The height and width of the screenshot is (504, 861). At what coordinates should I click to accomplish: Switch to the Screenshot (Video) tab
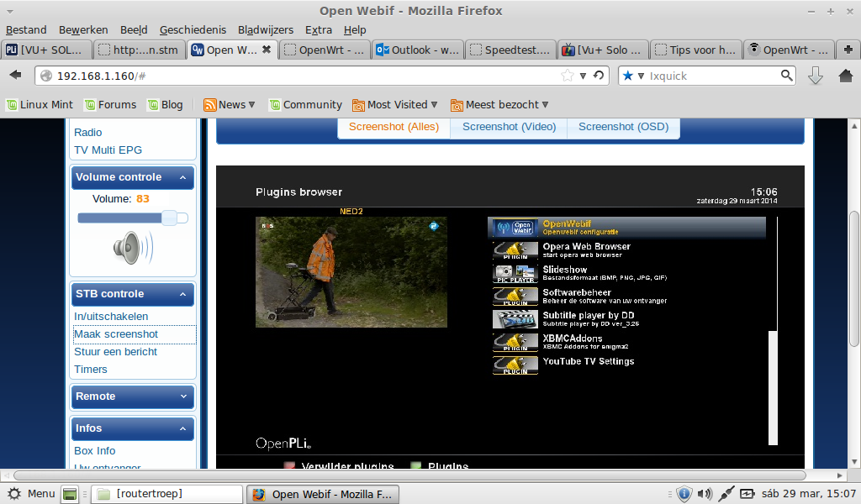pyautogui.click(x=509, y=127)
